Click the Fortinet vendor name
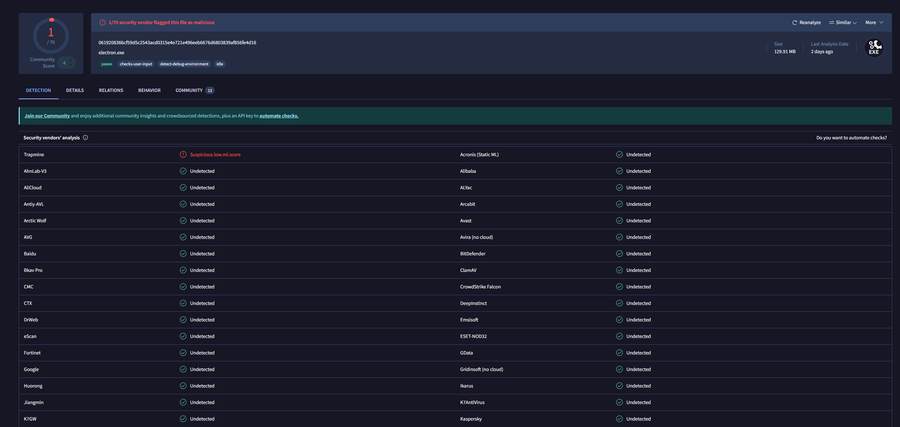The height and width of the screenshot is (427, 900). coord(32,353)
